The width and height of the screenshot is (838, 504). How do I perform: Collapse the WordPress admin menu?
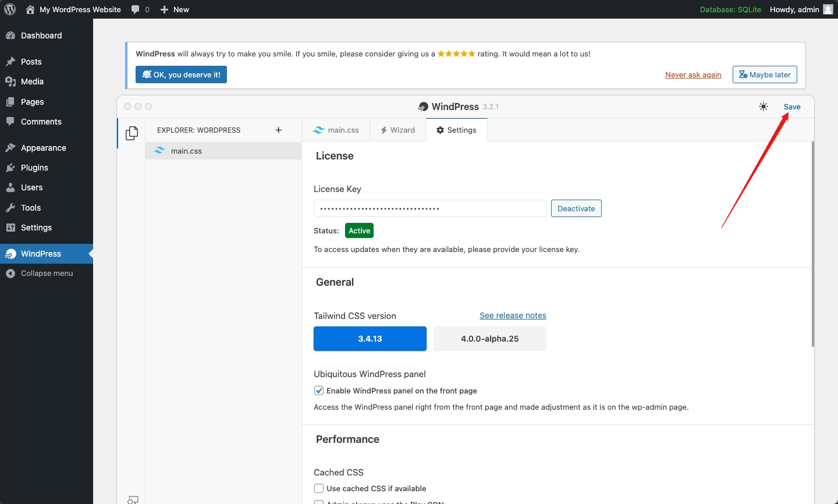pyautogui.click(x=47, y=274)
